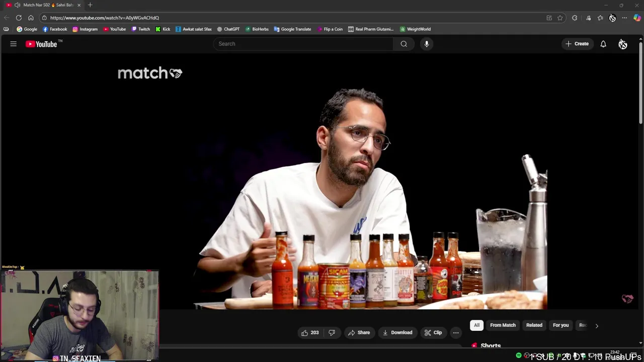Screen dimensions: 644x362
Task: Open browser extensions puzzle icon
Action: click(x=575, y=18)
